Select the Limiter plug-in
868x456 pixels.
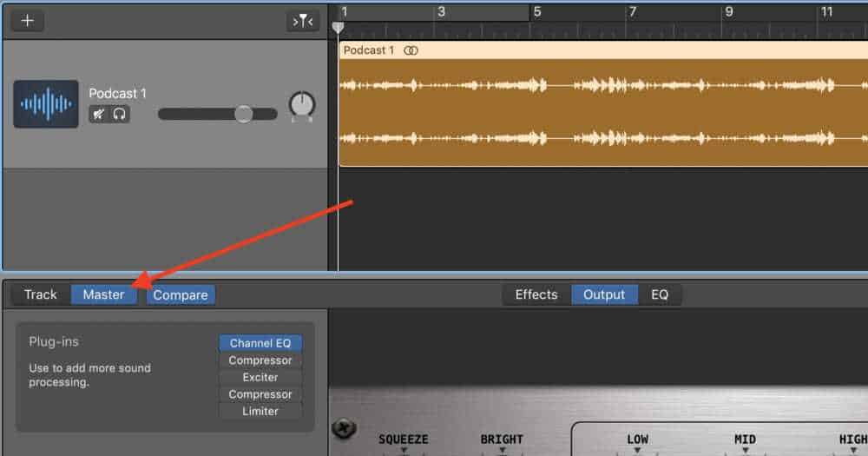(x=260, y=411)
